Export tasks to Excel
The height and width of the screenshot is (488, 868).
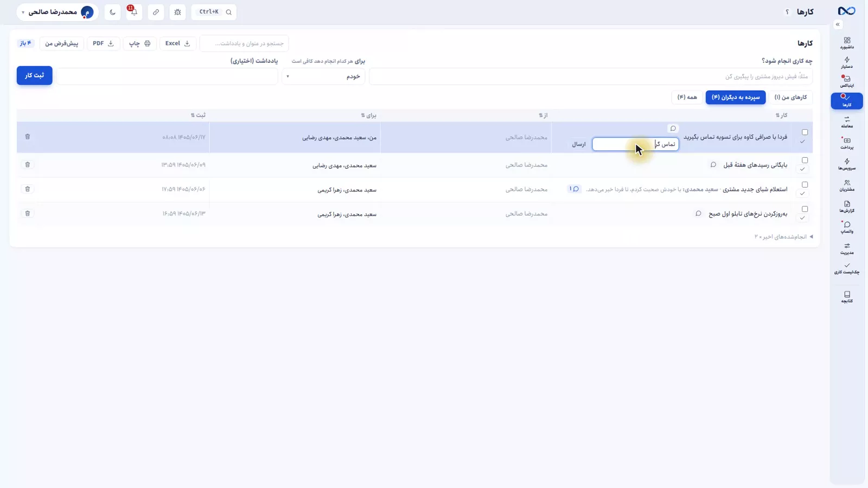coord(178,43)
